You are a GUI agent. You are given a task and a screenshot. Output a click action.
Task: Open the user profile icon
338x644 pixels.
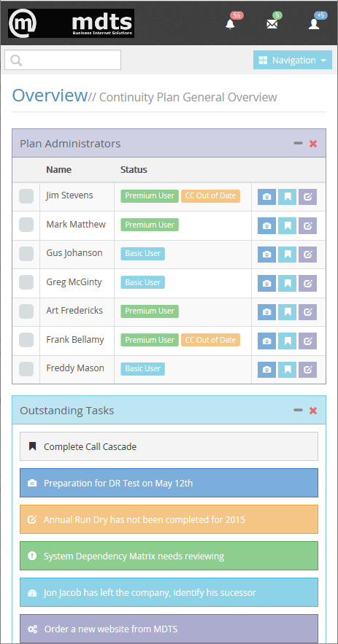(314, 24)
